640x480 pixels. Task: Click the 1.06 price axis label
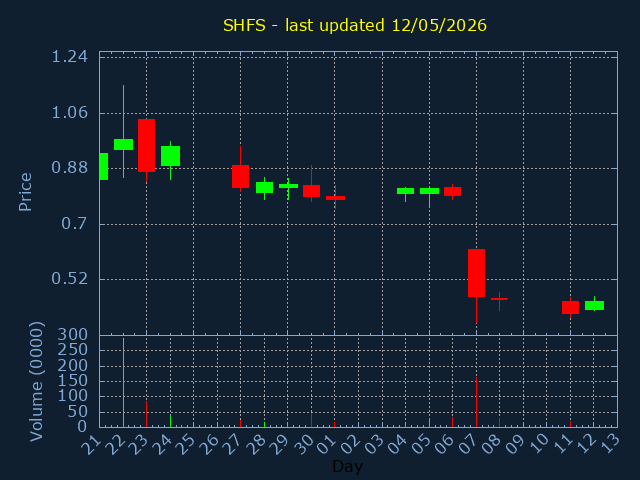click(69, 112)
